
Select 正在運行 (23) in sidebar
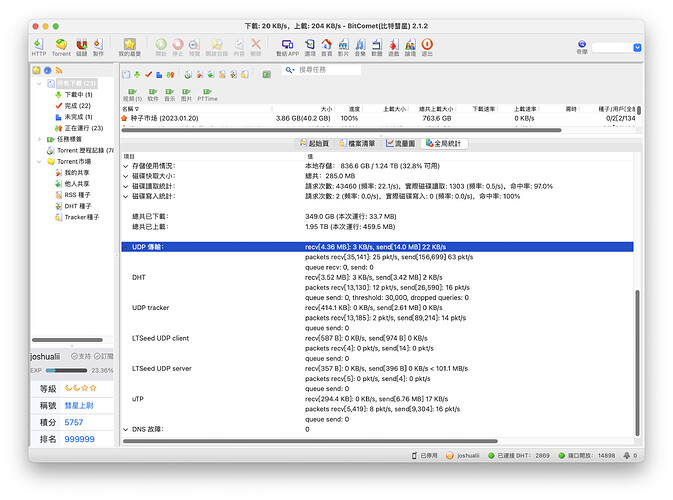(x=79, y=128)
